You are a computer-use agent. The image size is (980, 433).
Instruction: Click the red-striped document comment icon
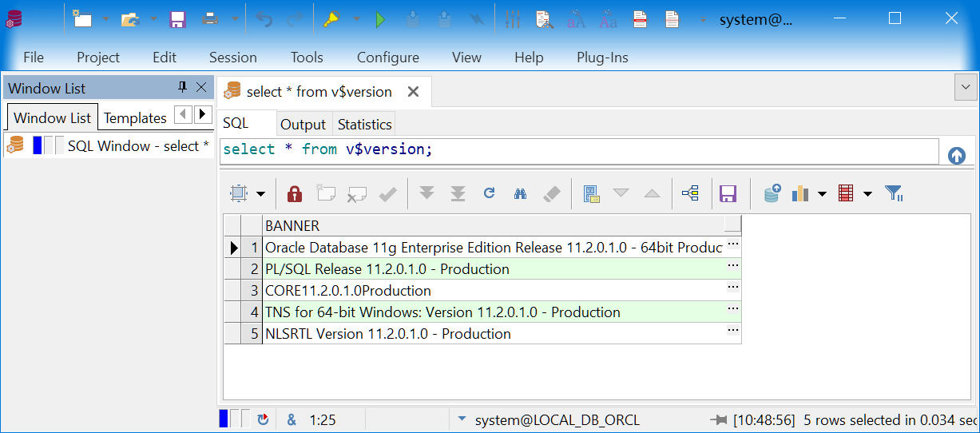coord(640,19)
